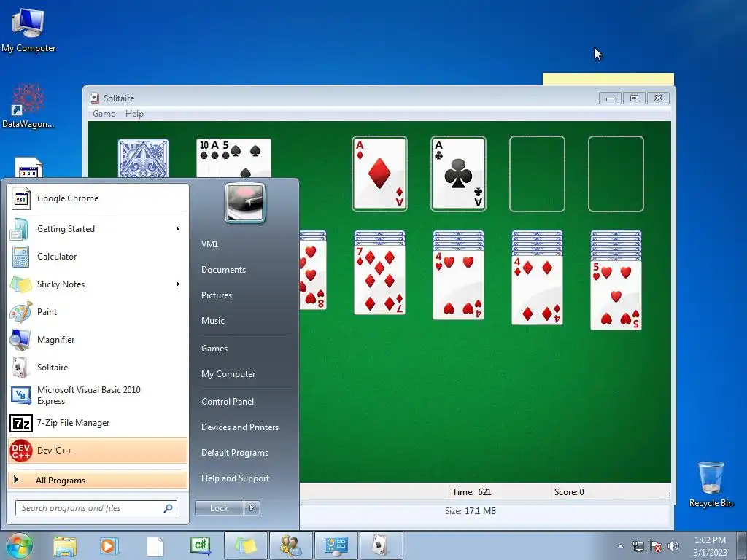The height and width of the screenshot is (560, 747).
Task: Open Control Panel from Start menu
Action: pyautogui.click(x=228, y=402)
